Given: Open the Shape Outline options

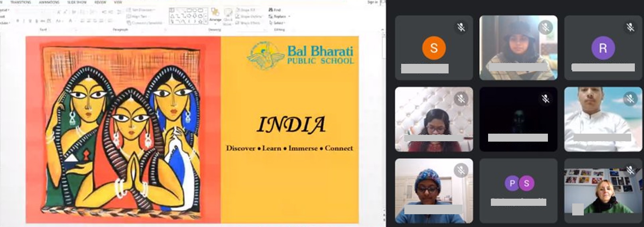Looking at the screenshot, I should (x=248, y=16).
